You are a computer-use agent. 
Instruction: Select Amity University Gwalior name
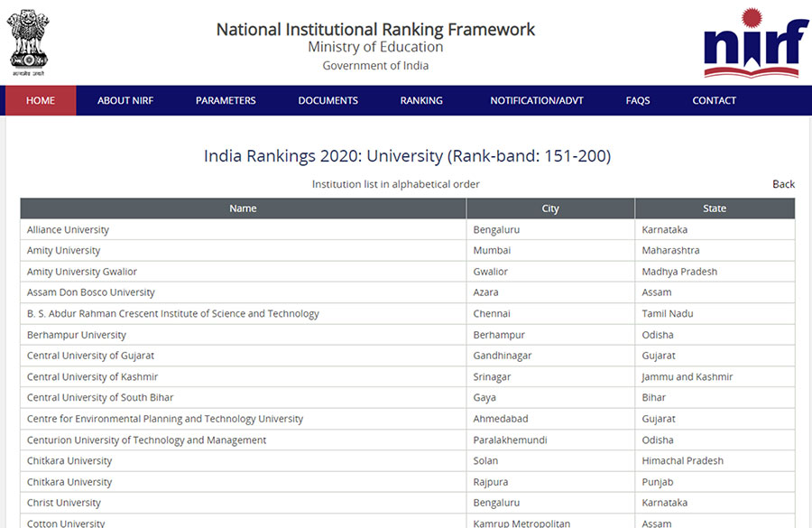click(x=82, y=272)
